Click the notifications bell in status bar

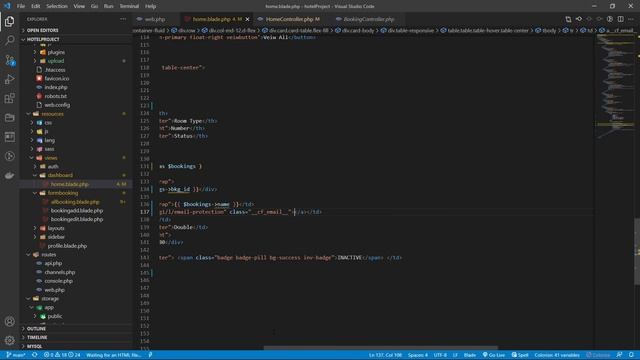631,355
